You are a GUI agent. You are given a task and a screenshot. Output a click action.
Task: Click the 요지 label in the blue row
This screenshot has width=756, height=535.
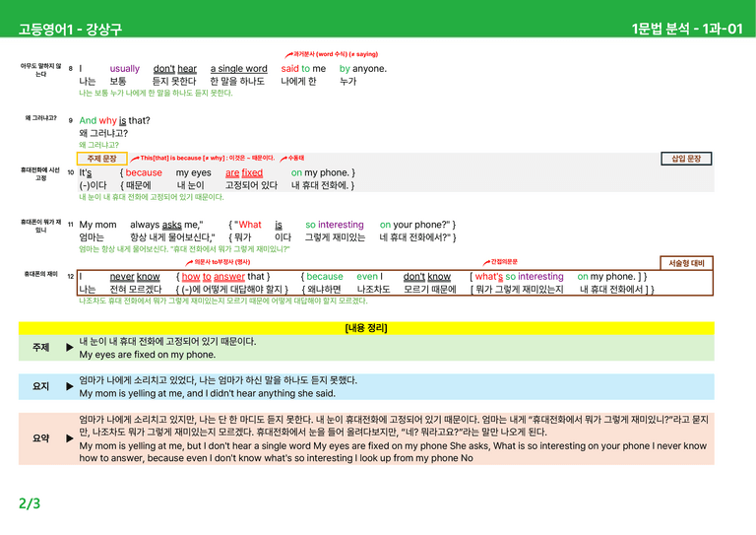coord(41,386)
